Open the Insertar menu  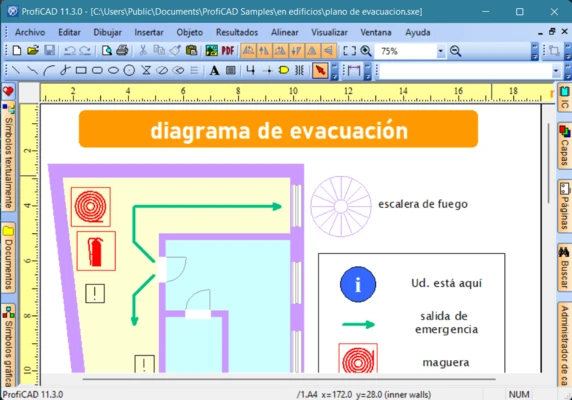click(149, 32)
